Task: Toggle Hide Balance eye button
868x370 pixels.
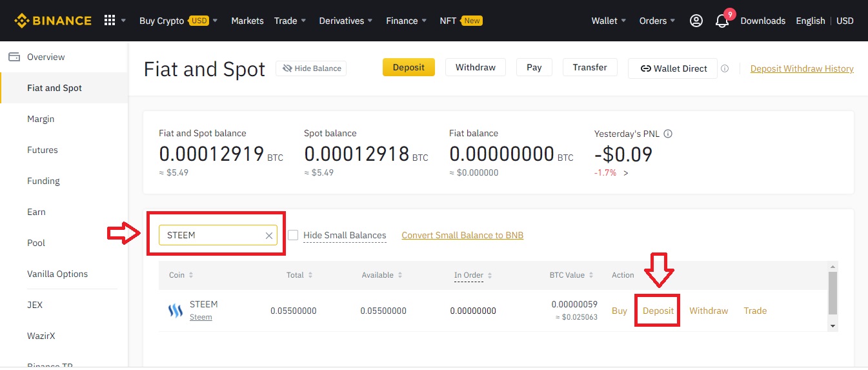Action: pos(311,68)
